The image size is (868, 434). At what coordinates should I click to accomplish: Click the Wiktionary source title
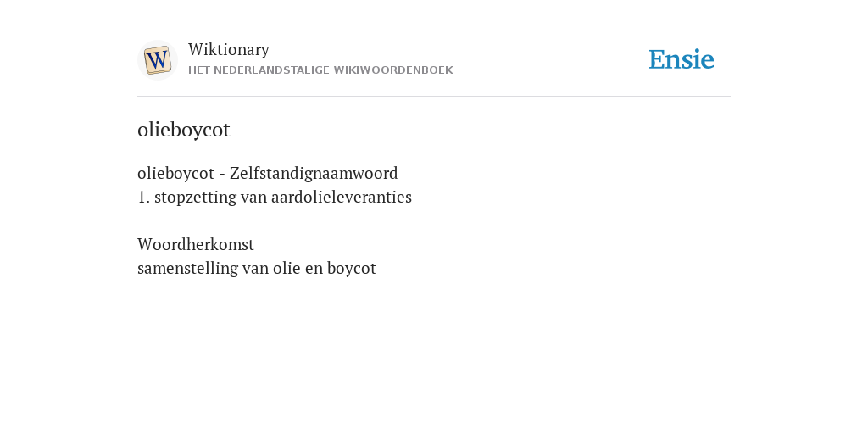pyautogui.click(x=229, y=49)
